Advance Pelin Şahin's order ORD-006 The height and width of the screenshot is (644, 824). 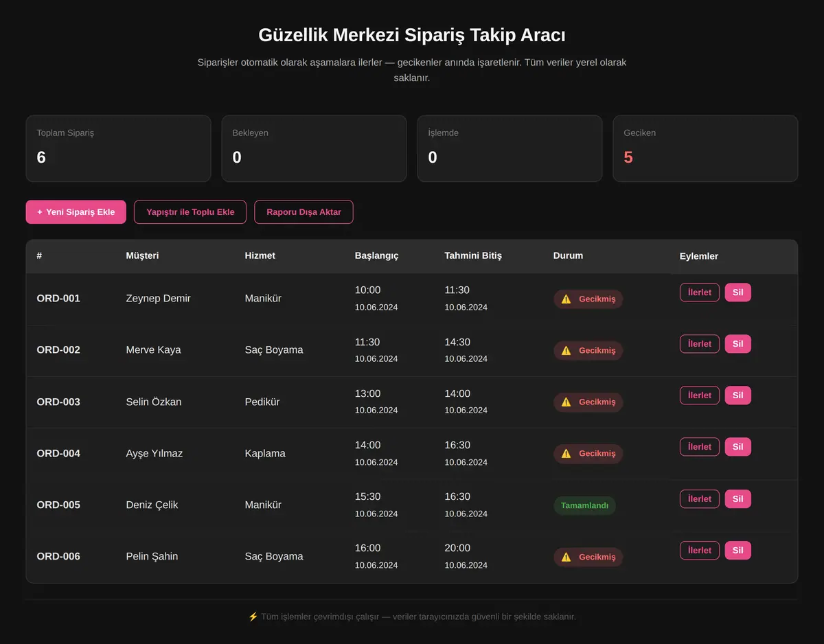(x=700, y=551)
